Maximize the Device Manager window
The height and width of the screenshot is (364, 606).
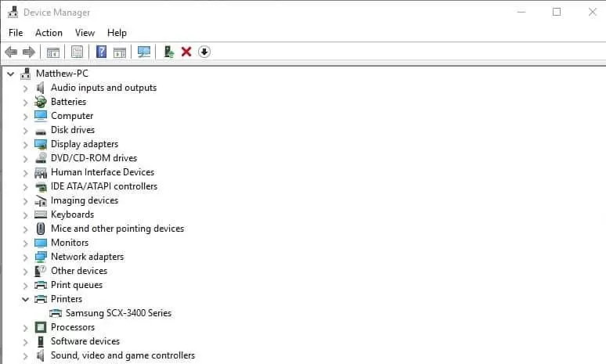pyautogui.click(x=557, y=12)
